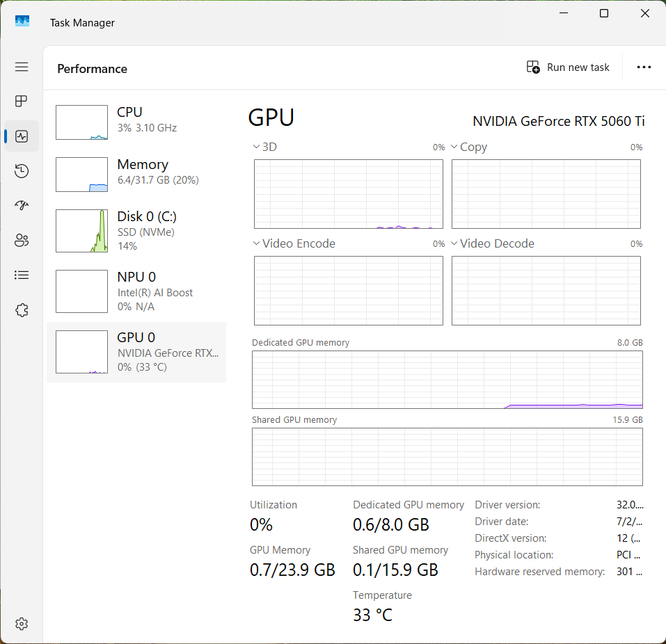Click the Video Encode usage graph
This screenshot has height=644, width=666.
348,291
